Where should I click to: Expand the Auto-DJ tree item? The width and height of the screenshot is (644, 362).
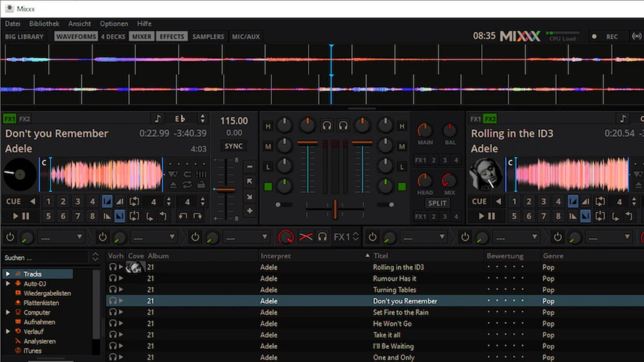[x=8, y=283]
